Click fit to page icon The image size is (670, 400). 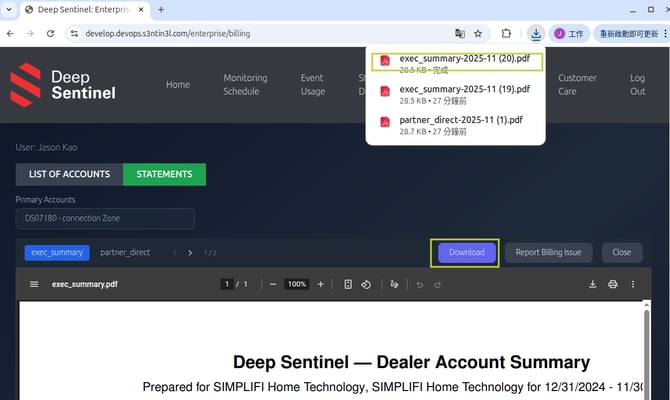click(348, 284)
